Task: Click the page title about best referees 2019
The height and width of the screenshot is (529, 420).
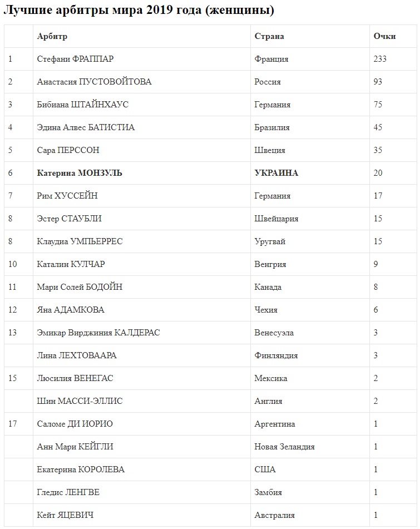Action: pos(138,11)
